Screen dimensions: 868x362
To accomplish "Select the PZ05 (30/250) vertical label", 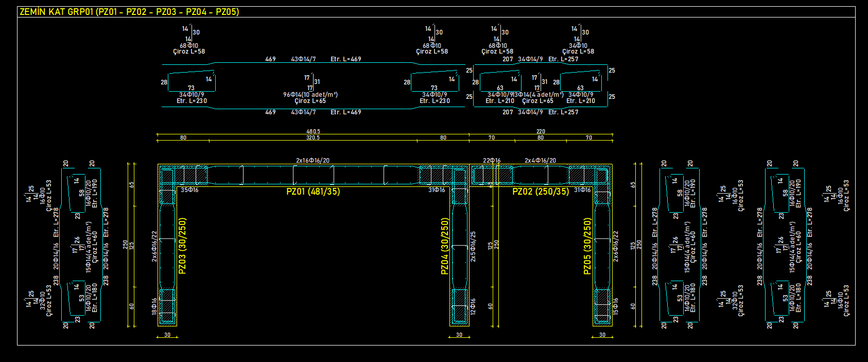I will coord(587,246).
